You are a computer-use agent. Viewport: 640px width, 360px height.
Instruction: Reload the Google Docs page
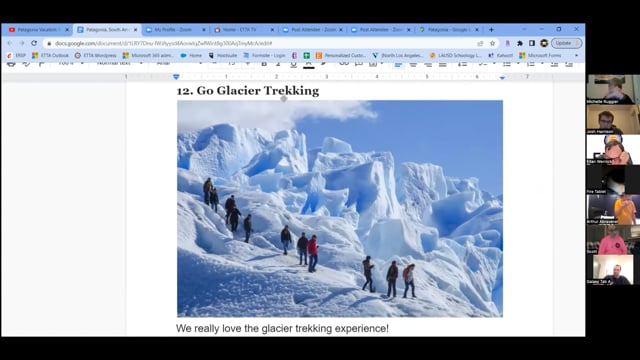click(x=34, y=43)
